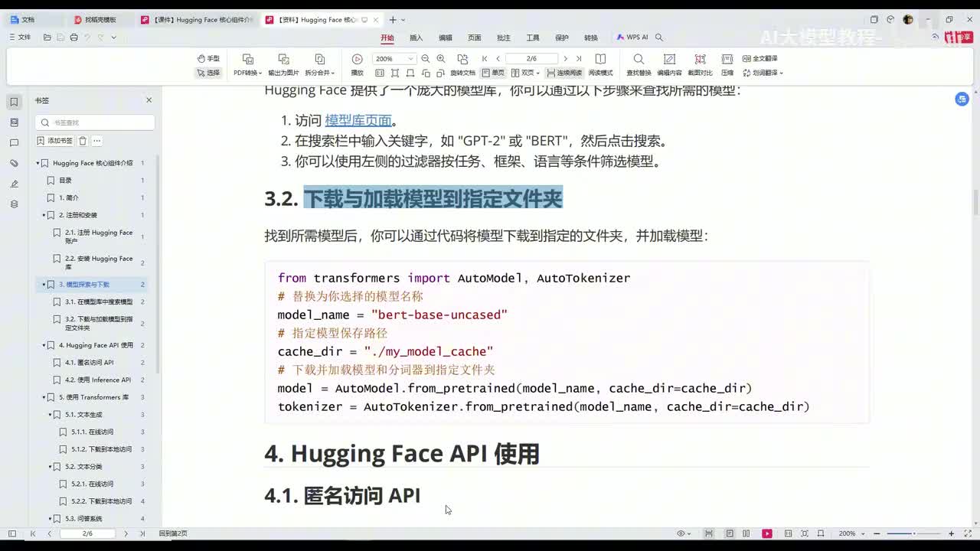
Task: Click 编辑内容 edit content
Action: click(x=669, y=65)
